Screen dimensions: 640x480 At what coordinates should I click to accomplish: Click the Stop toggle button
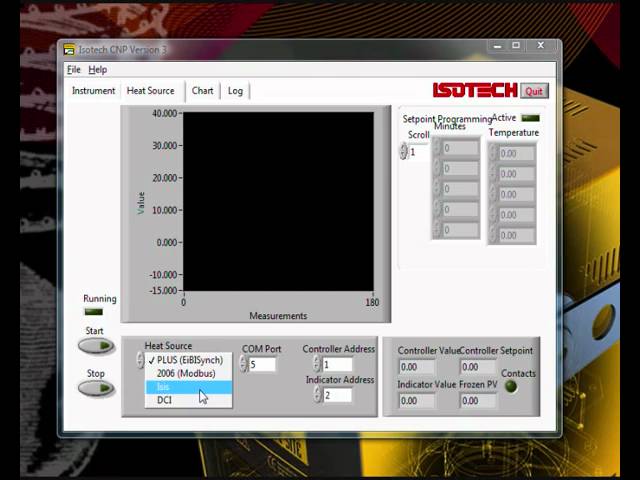96,388
